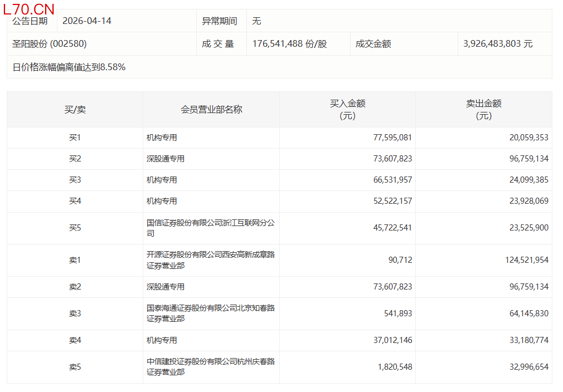
Task: Click the announcement date 2026-04-14
Action: pyautogui.click(x=87, y=21)
